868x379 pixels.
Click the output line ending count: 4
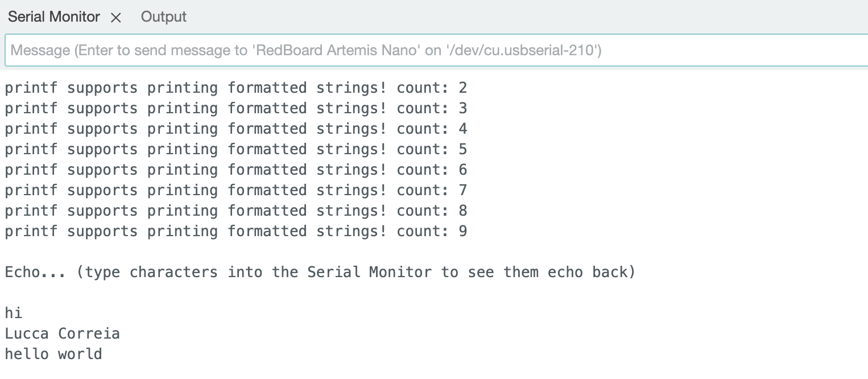point(236,129)
